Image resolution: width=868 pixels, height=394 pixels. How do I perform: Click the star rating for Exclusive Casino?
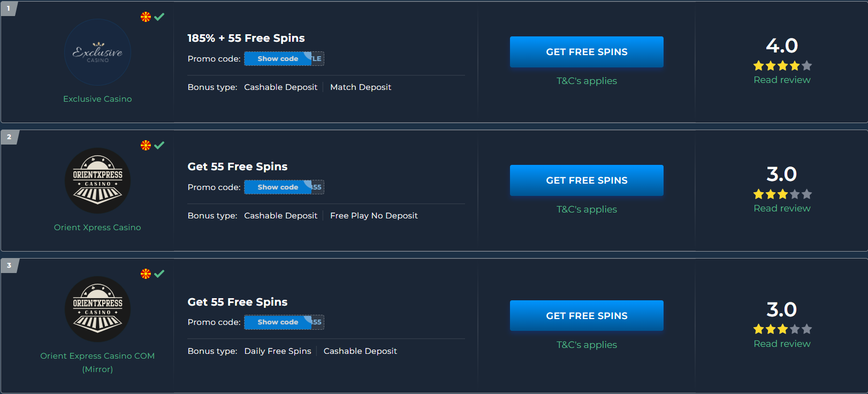782,66
